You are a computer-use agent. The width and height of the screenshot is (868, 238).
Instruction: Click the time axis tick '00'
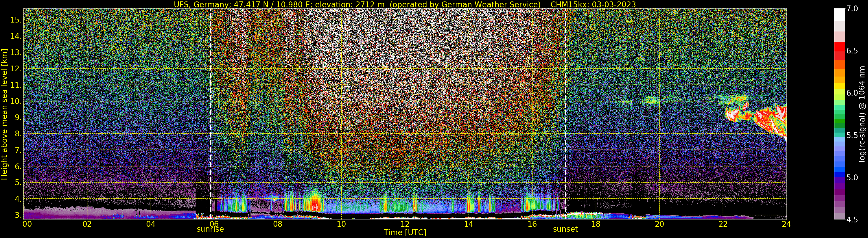tap(27, 224)
